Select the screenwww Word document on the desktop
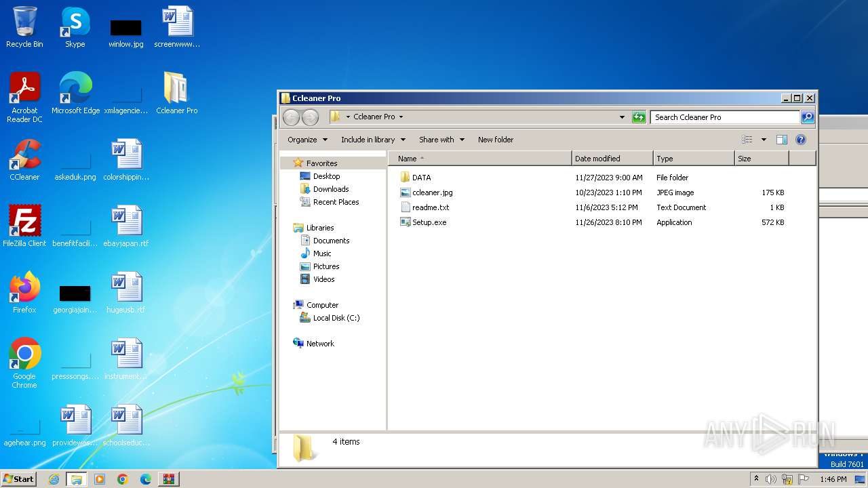Viewport: 868px width, 488px height. coord(177,27)
